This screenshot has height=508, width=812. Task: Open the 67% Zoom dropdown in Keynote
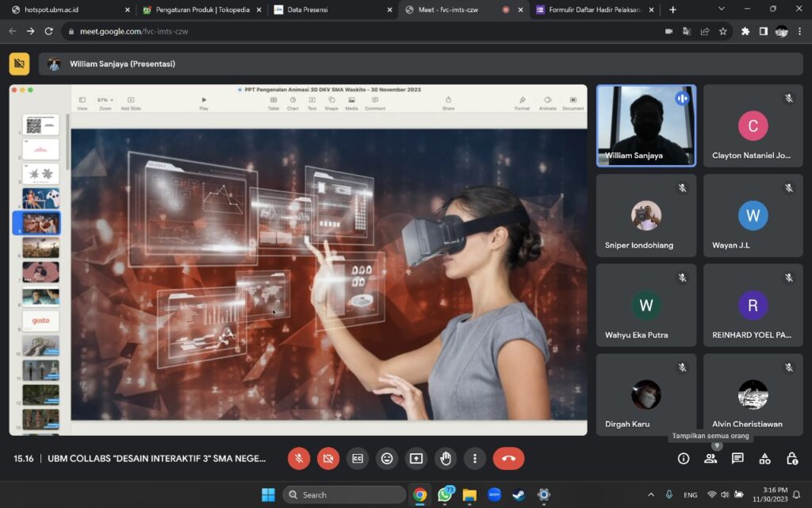point(105,102)
